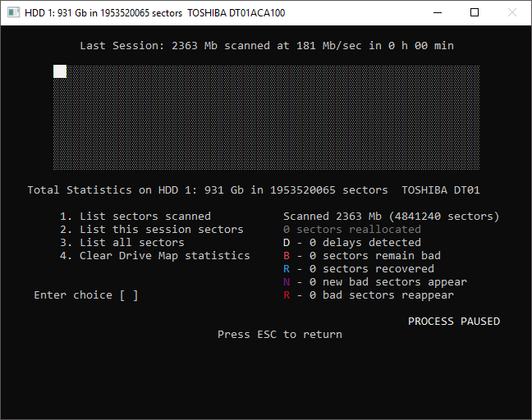Click 'B - 0 sectors remain bad' line
The width and height of the screenshot is (532, 420).
362,256
